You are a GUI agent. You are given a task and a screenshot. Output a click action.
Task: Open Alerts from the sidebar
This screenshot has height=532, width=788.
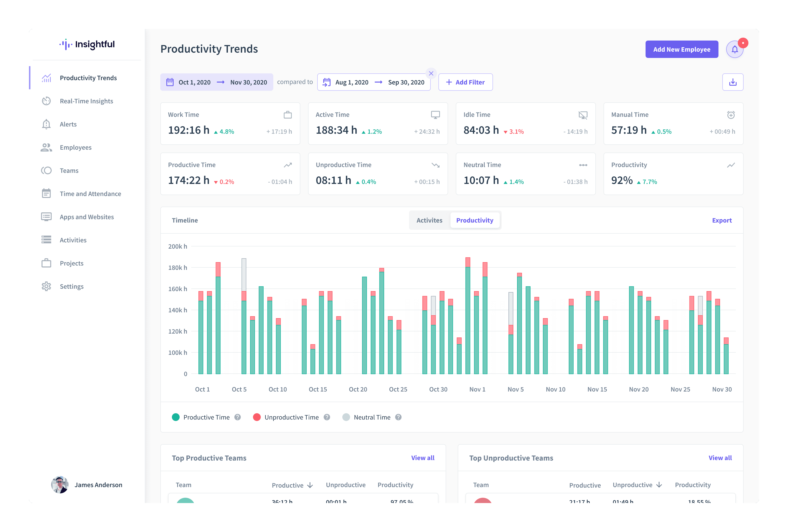[x=68, y=124]
